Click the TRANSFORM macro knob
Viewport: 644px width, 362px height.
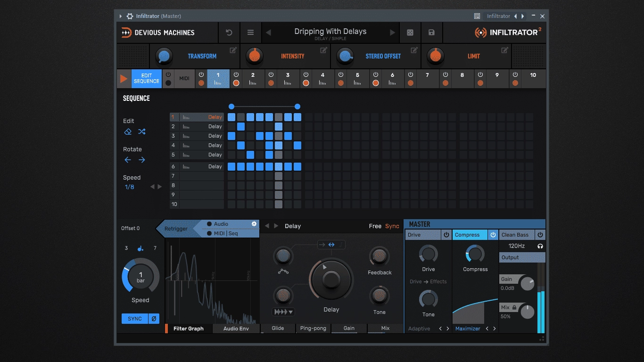click(164, 57)
